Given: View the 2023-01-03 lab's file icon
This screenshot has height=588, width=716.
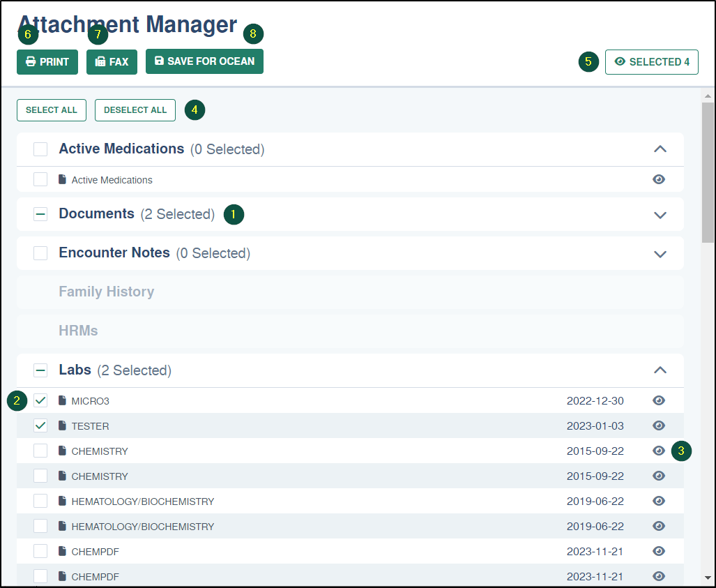Looking at the screenshot, I should pyautogui.click(x=63, y=425).
